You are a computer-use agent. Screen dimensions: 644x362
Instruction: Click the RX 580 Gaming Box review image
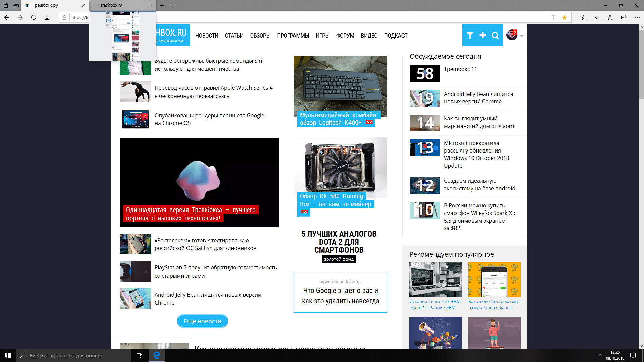pyautogui.click(x=340, y=168)
